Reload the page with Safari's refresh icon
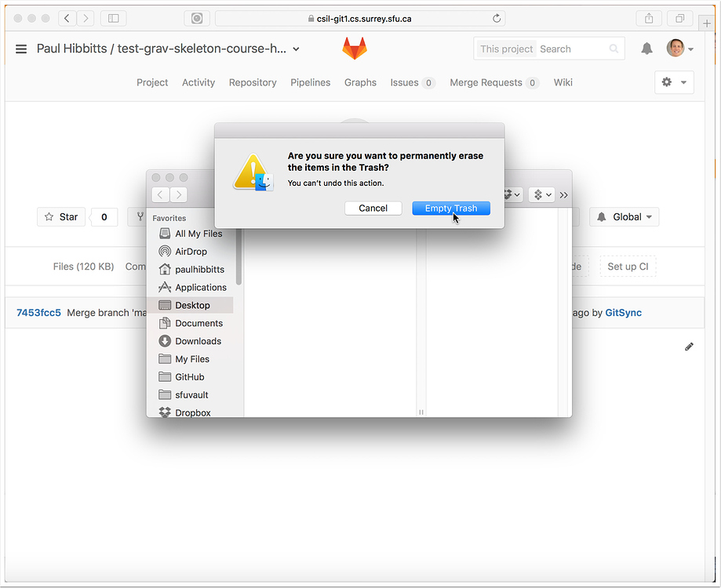 click(x=495, y=18)
